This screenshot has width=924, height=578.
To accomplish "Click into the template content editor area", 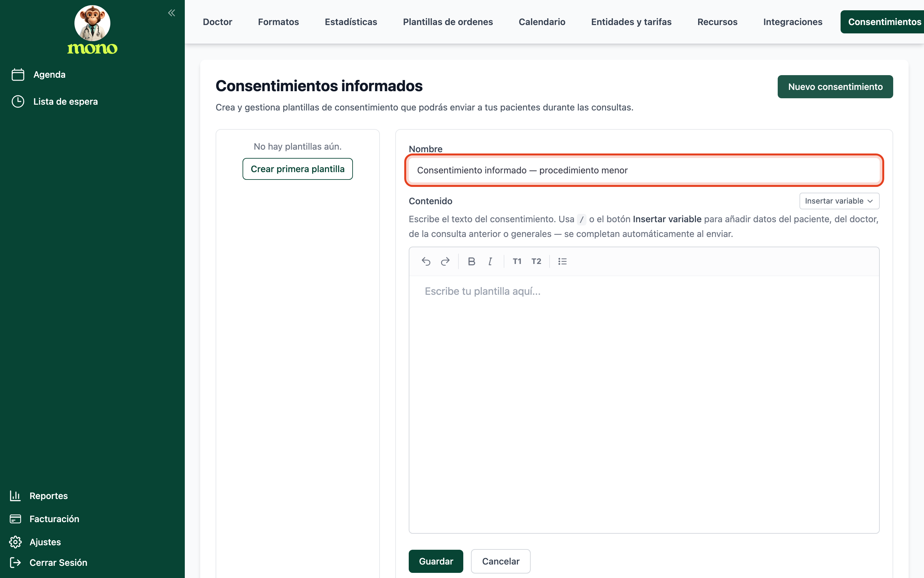I will (644, 404).
